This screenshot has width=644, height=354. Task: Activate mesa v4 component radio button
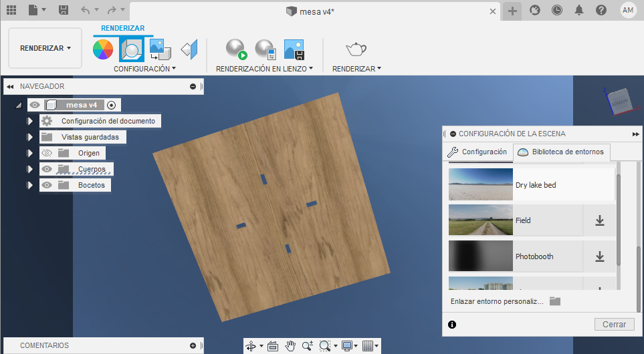(x=111, y=105)
